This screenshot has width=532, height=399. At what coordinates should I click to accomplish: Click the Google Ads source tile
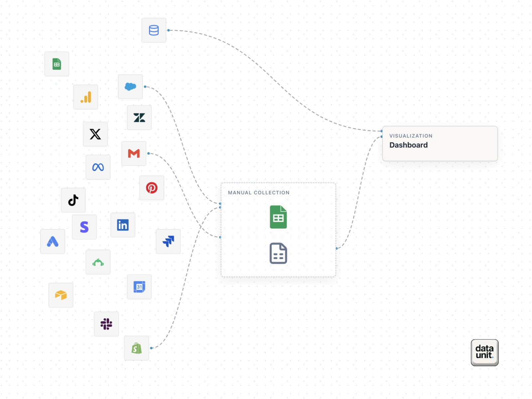click(x=53, y=241)
